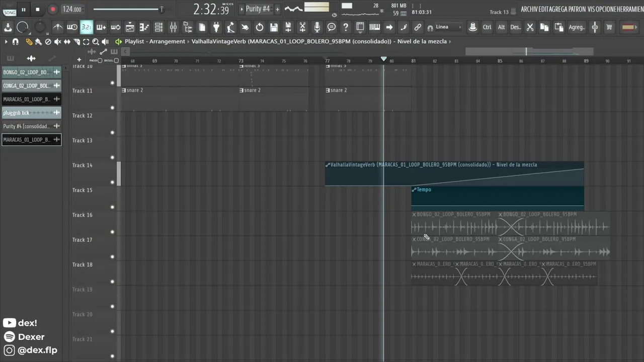Viewport: 644px width, 362px height.
Task: Mute Track 14 with its dot
Action: (112, 182)
